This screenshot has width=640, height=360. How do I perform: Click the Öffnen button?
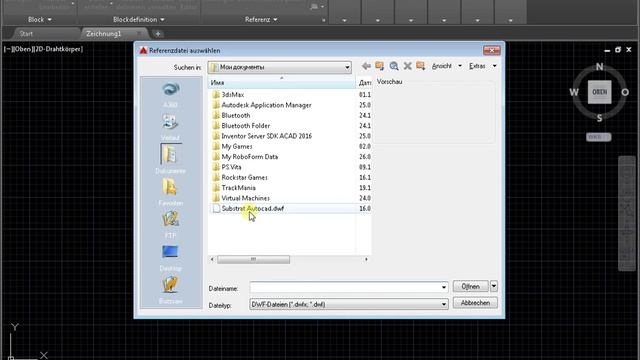click(x=471, y=286)
